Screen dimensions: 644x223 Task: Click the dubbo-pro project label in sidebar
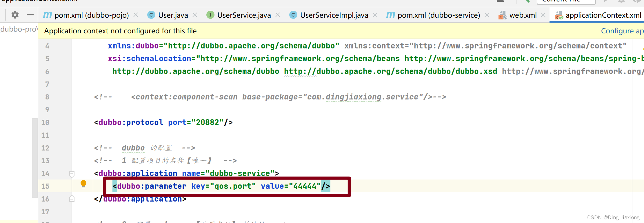coord(19,29)
